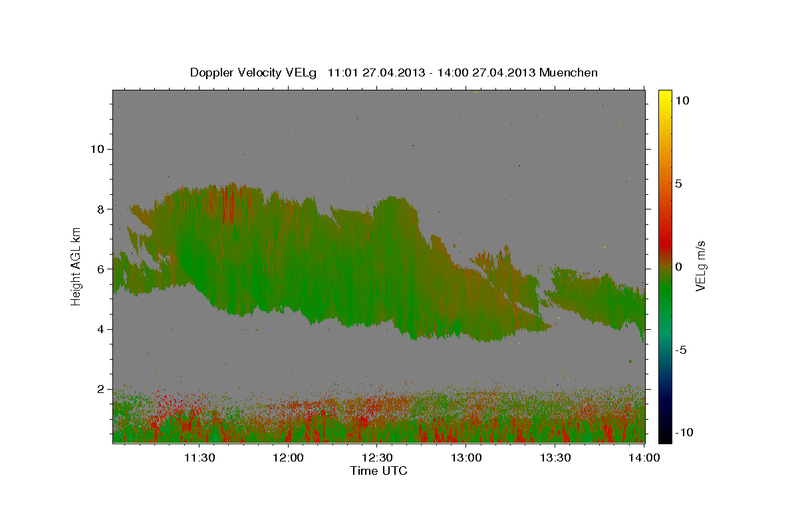This screenshot has height=532, width=798.
Task: Click the 14:00 time tick label
Action: 645,458
